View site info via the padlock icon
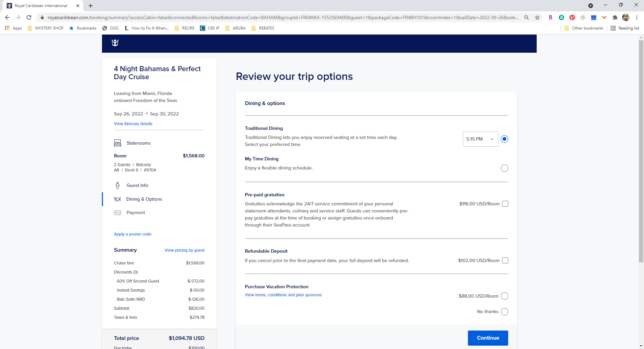The width and height of the screenshot is (644, 349). click(x=42, y=17)
